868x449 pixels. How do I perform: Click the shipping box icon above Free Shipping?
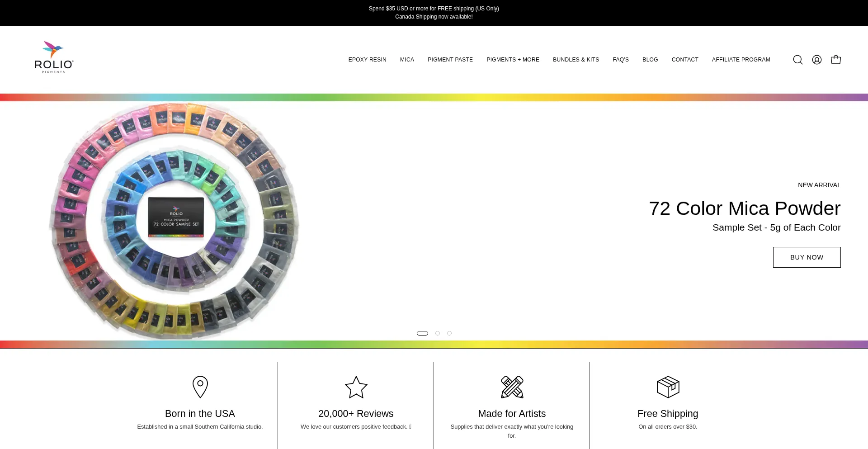pos(668,387)
